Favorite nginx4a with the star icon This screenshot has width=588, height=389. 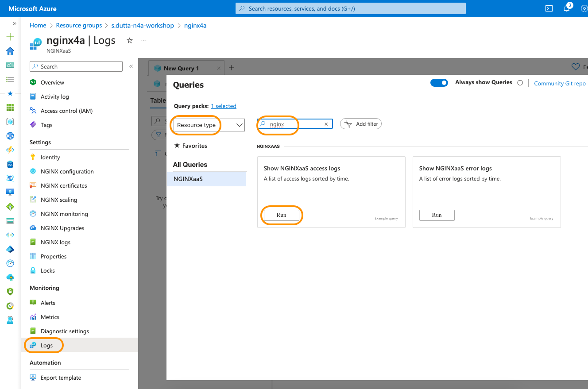[x=130, y=40]
